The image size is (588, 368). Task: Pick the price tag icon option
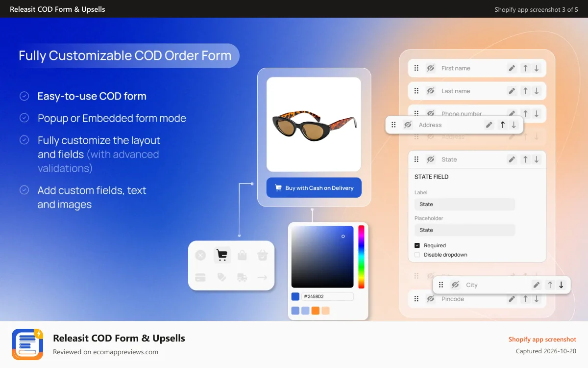[221, 277]
